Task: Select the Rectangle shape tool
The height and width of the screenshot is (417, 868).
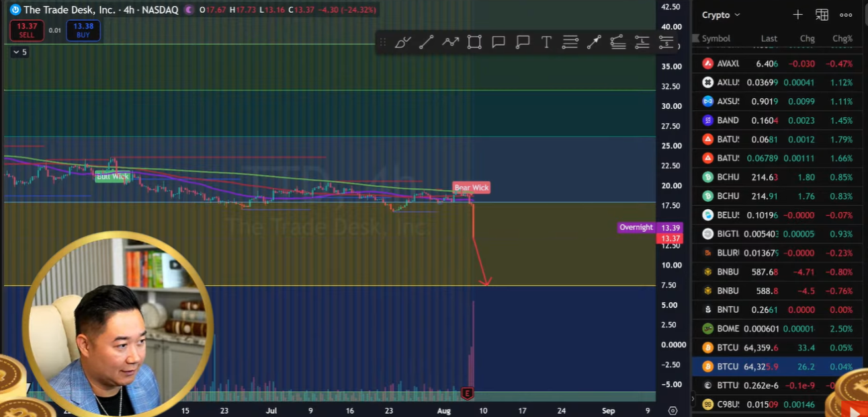Action: click(474, 42)
